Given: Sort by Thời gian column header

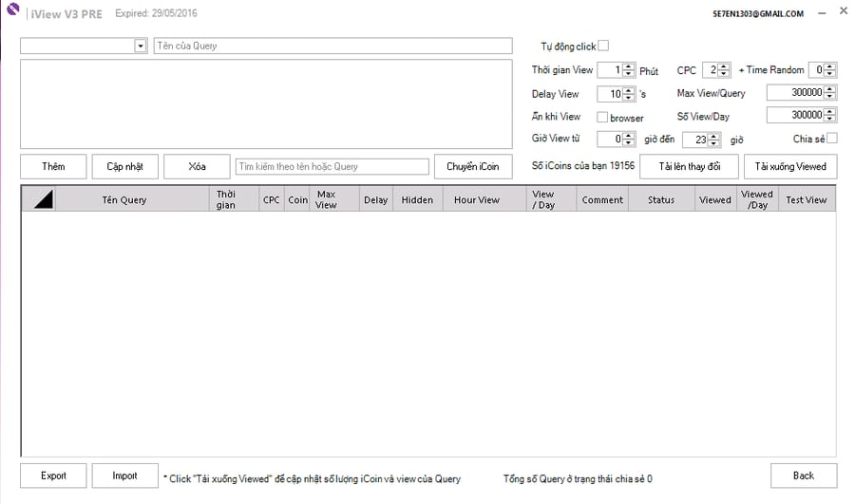Looking at the screenshot, I should [235, 200].
